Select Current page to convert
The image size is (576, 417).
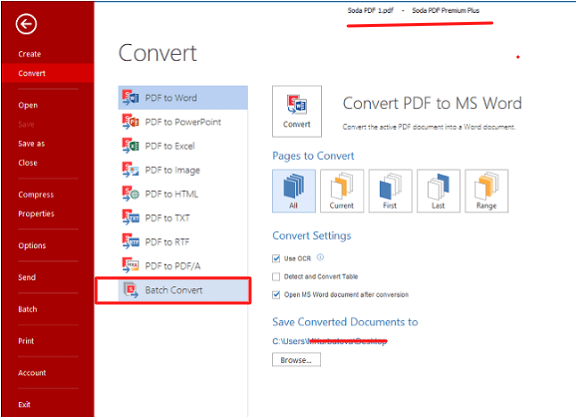342,191
